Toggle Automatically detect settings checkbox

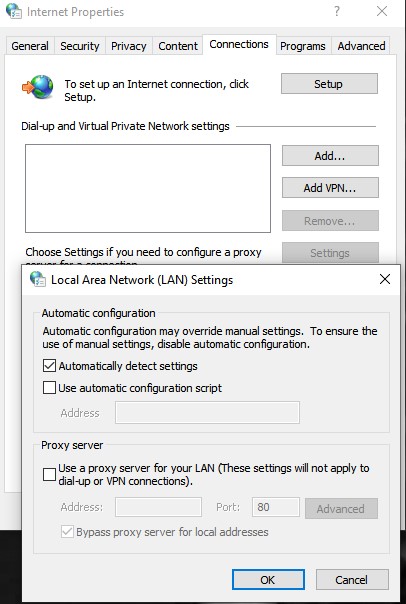tap(49, 366)
